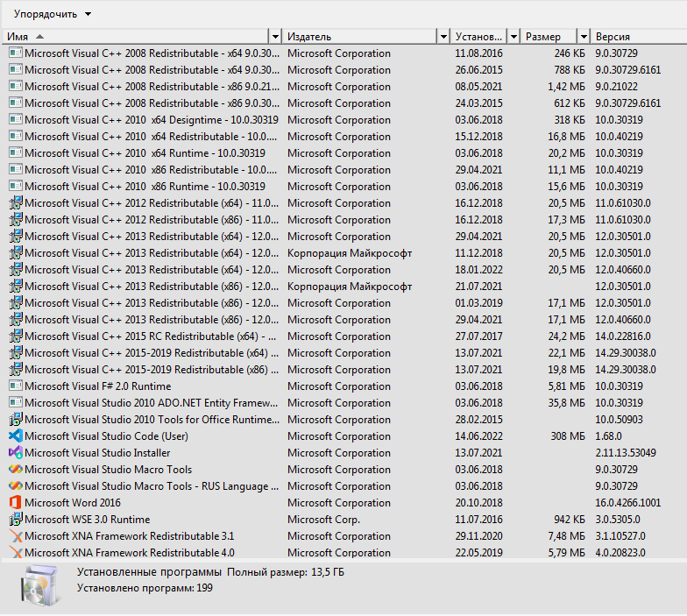Click version 9.0.21022 cell

point(616,86)
